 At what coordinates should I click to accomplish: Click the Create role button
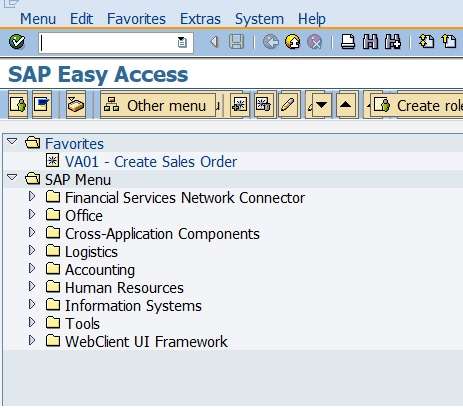coord(417,106)
